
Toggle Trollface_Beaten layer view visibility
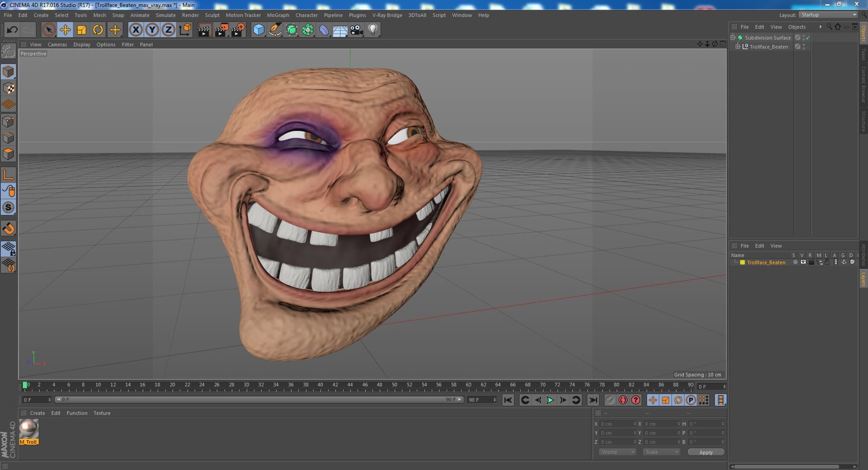tap(803, 262)
